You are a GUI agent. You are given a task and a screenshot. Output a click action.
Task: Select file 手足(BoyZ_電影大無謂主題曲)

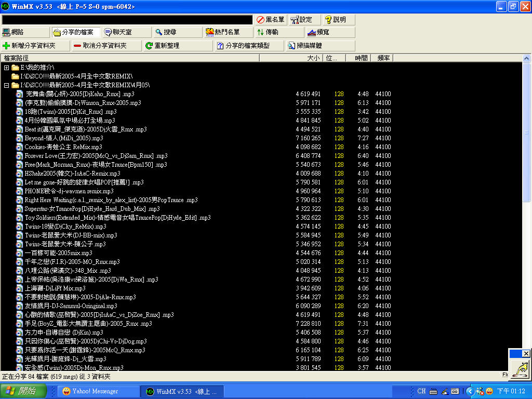click(88, 323)
